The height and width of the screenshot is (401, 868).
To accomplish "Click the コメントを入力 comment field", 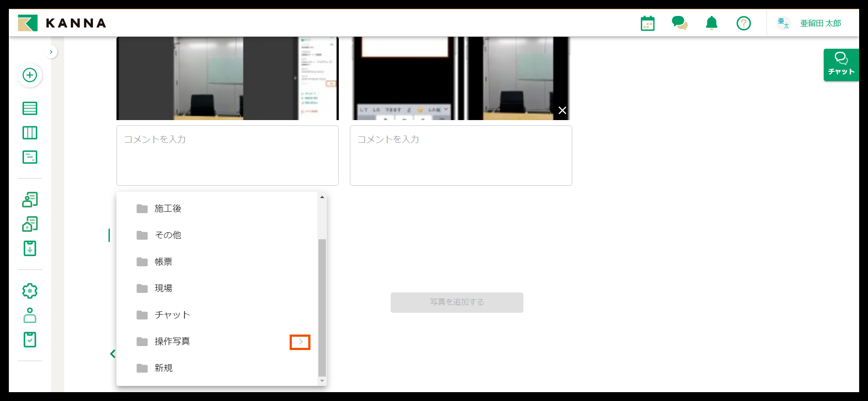I will [x=227, y=155].
